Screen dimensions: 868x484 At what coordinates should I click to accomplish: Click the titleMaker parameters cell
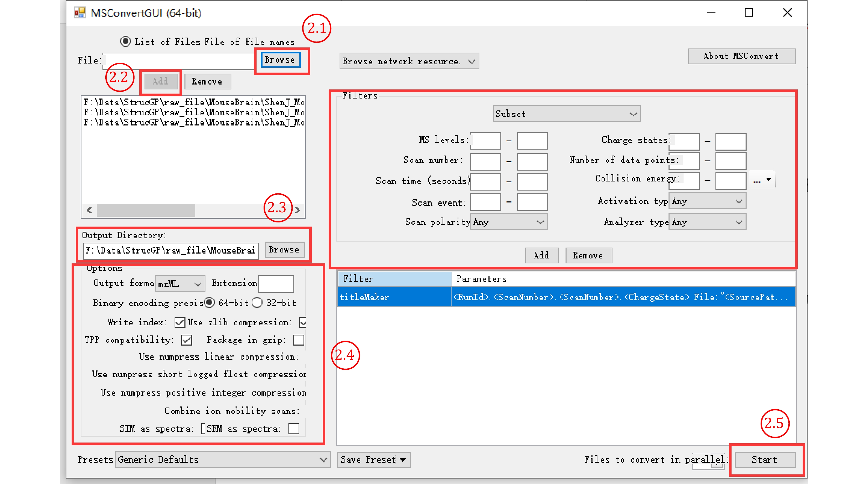point(623,297)
